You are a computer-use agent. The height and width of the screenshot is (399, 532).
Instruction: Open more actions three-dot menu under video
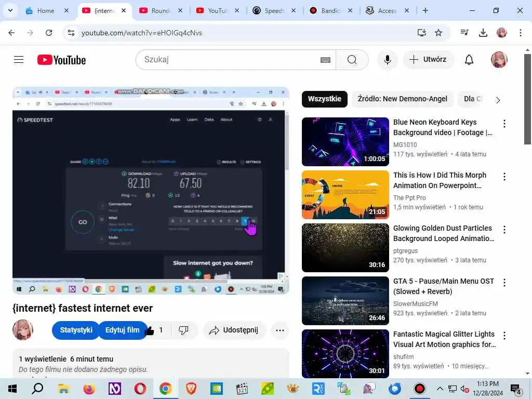tap(280, 330)
